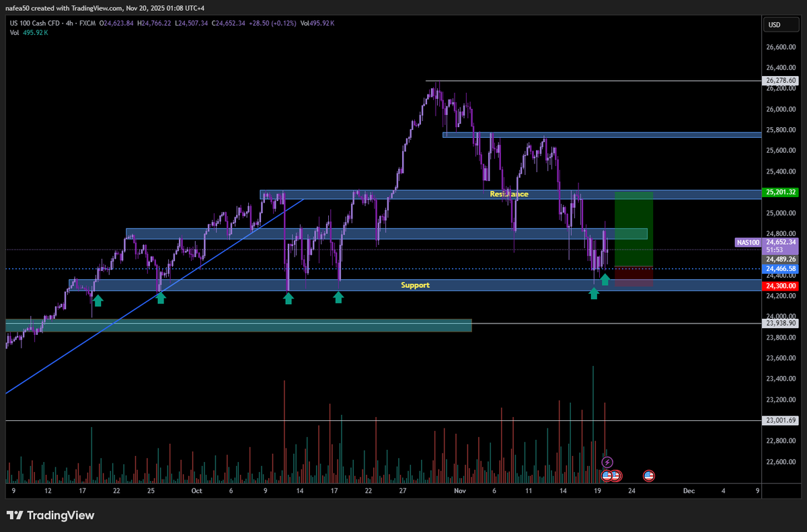Click the yellow Resistance zone label
The width and height of the screenshot is (807, 532).
click(509, 194)
